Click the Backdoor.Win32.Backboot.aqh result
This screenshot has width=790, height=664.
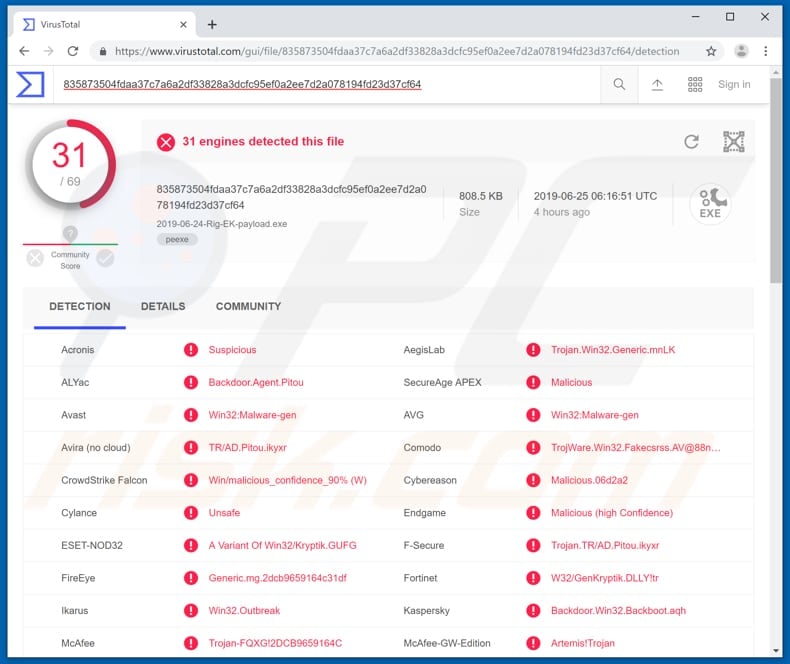click(x=618, y=611)
